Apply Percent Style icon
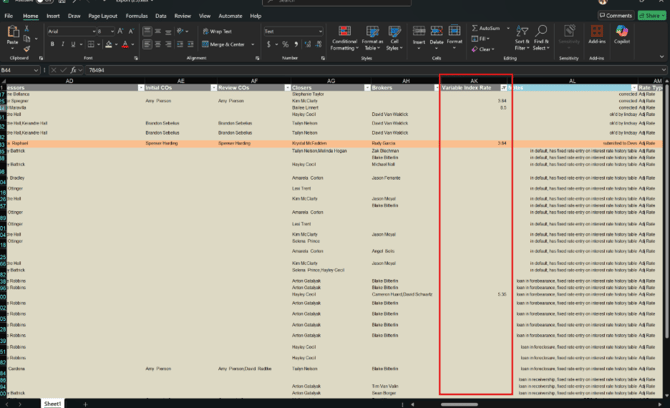 (285, 44)
